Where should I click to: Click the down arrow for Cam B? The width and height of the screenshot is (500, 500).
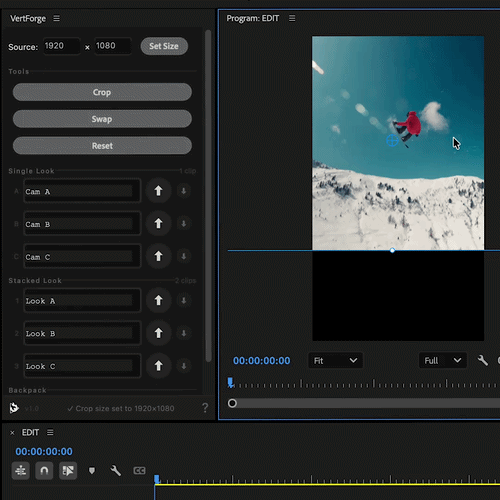pos(183,223)
